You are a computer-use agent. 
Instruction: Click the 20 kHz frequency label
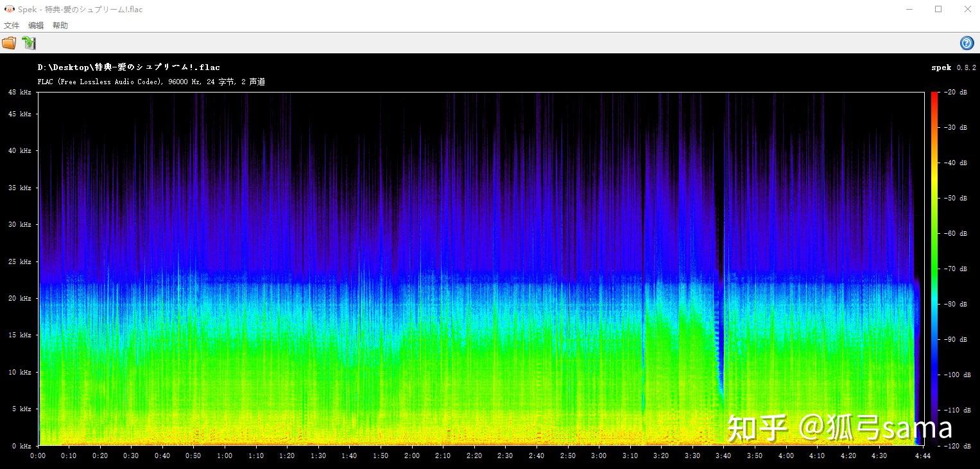19,299
